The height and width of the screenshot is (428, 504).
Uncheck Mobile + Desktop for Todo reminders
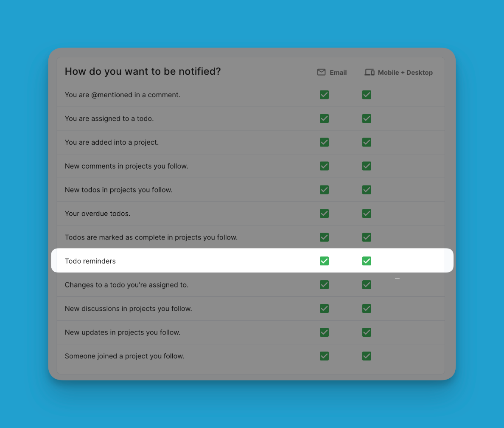pos(367,261)
